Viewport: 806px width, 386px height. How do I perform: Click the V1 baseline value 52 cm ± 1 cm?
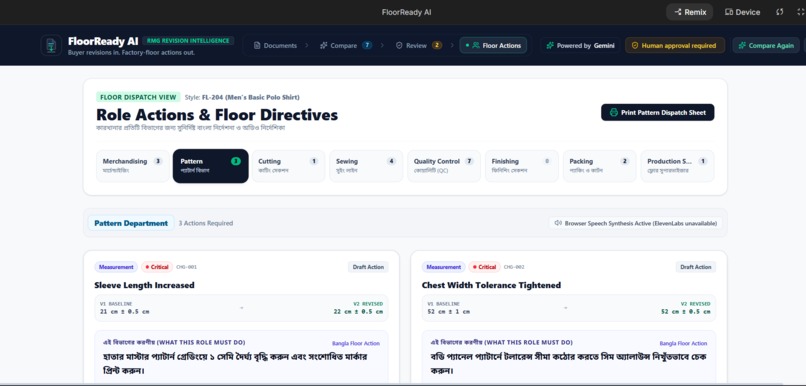click(449, 311)
